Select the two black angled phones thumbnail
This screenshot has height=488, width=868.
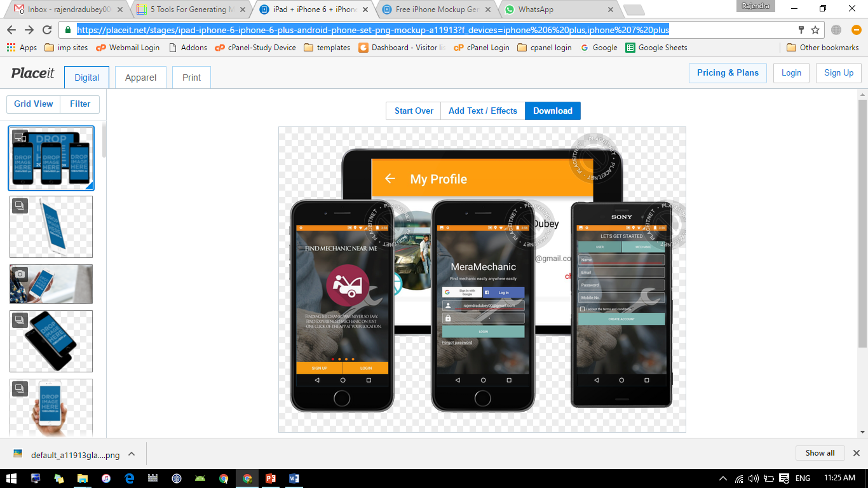pos(51,341)
